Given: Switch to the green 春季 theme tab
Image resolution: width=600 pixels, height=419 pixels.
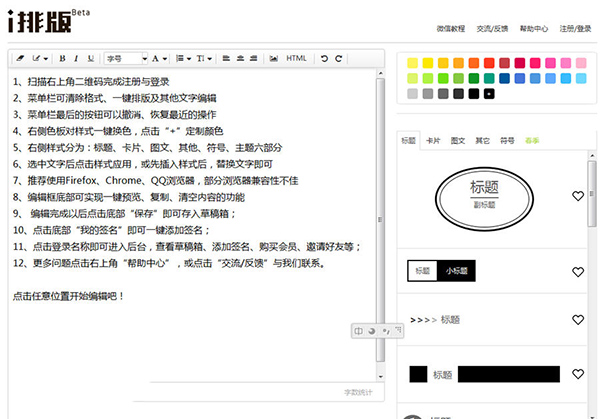Looking at the screenshot, I should (x=532, y=141).
